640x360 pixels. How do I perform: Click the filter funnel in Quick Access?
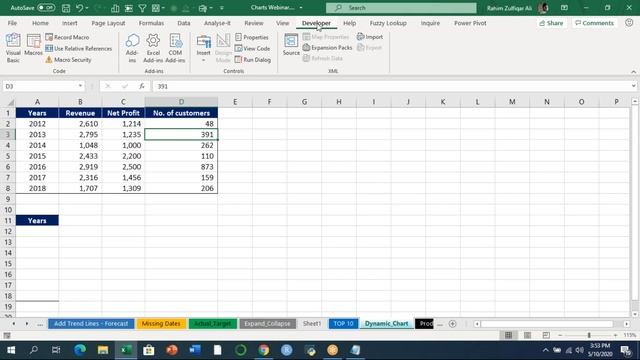coord(142,8)
